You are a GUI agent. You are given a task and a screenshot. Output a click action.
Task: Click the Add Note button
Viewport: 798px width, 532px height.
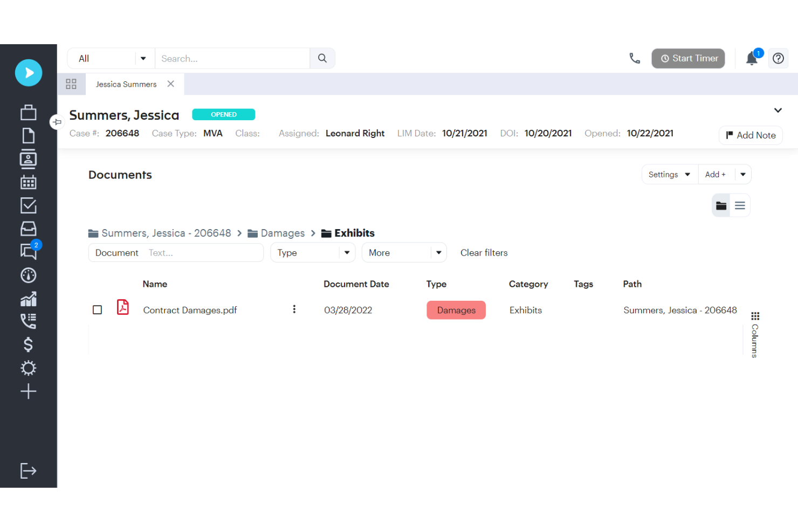pos(751,135)
